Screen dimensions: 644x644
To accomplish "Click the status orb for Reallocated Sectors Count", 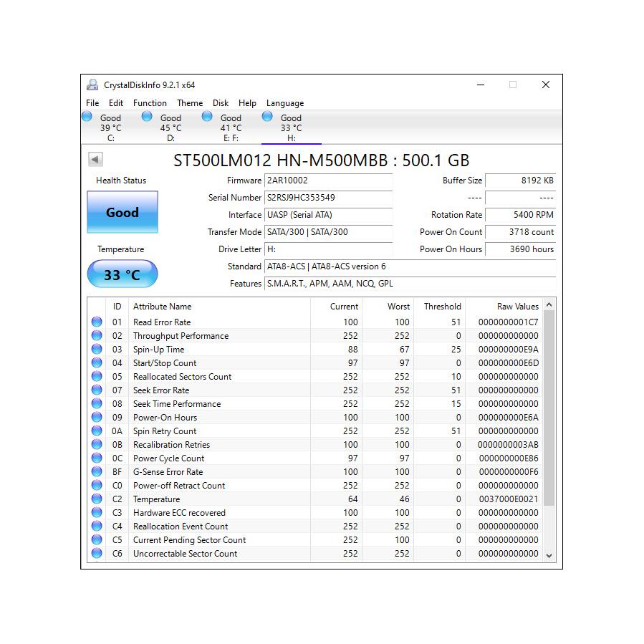I will tap(97, 377).
